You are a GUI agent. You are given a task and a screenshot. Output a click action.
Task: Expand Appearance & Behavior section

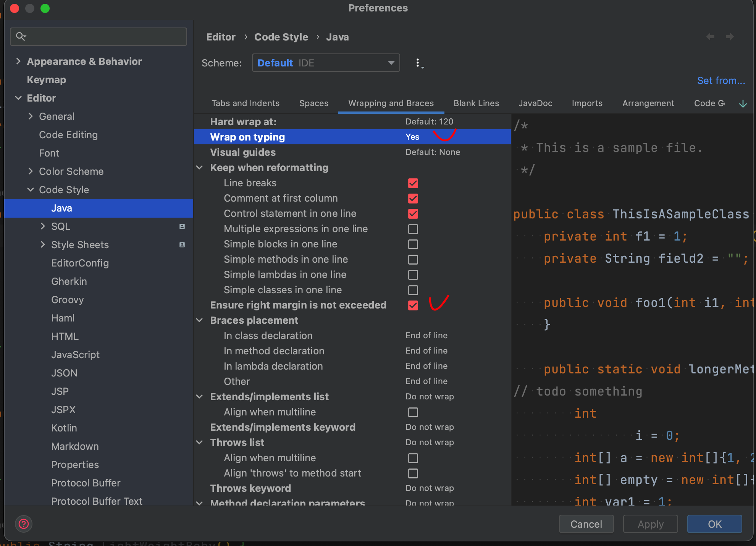coord(18,61)
